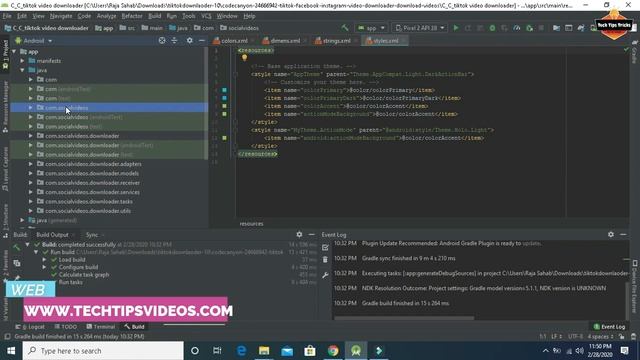Collapse the app module tree node
This screenshot has width=640, height=360.
pyautogui.click(x=14, y=52)
